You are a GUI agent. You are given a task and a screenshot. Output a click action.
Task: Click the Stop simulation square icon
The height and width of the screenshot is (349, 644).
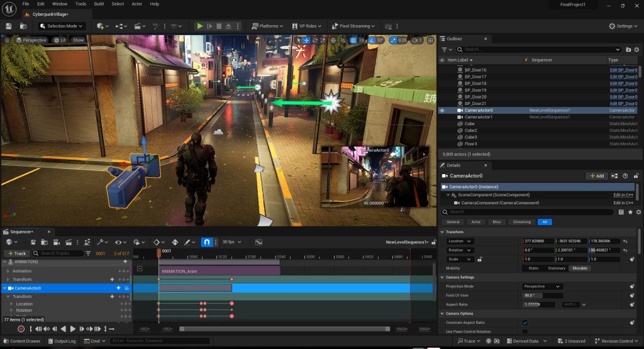click(x=219, y=26)
